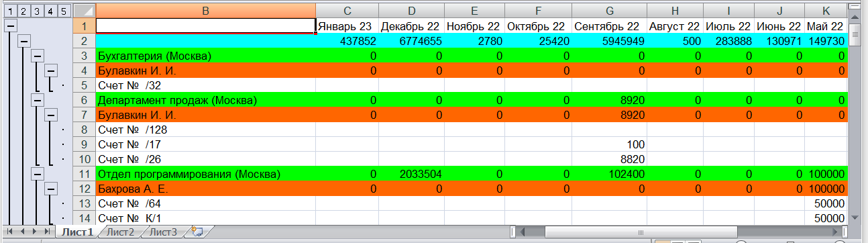Open the Лист3 sheet tab
Screen dimensions: 868x243
[x=163, y=232]
